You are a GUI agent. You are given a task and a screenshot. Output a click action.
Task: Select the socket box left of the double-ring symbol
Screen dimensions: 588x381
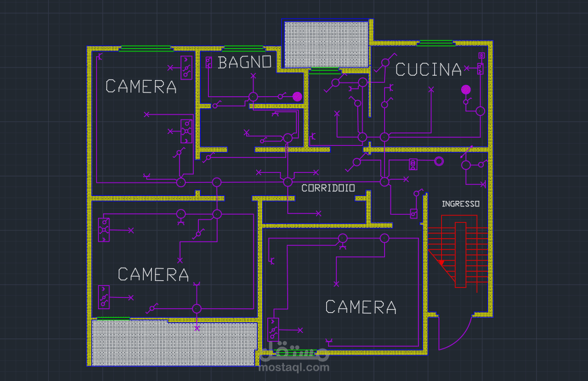(413, 165)
